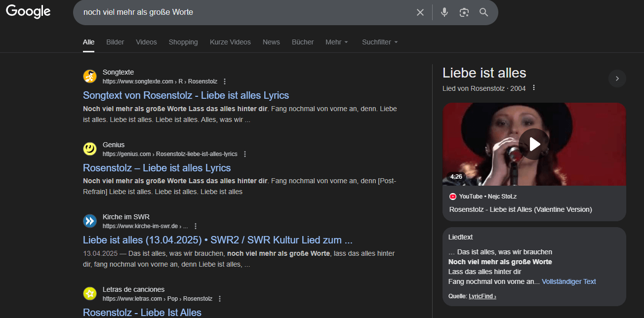644x318 pixels.
Task: Open more options for Kirche im SWR result
Action: pyautogui.click(x=196, y=226)
